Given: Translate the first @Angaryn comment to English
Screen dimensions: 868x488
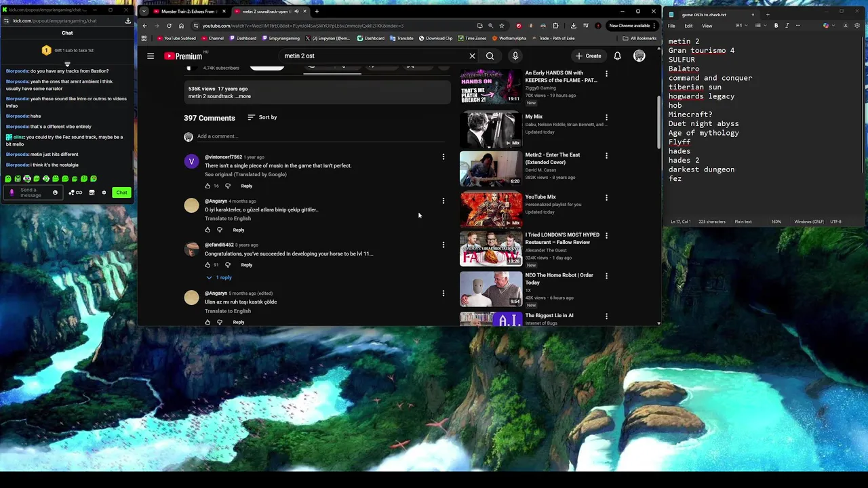Looking at the screenshot, I should click(228, 219).
